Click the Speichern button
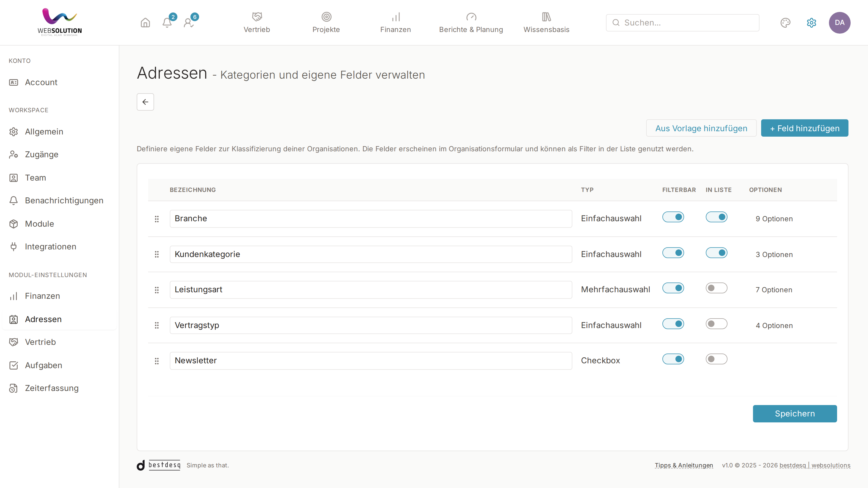Viewport: 868px width, 488px height. coord(795,413)
